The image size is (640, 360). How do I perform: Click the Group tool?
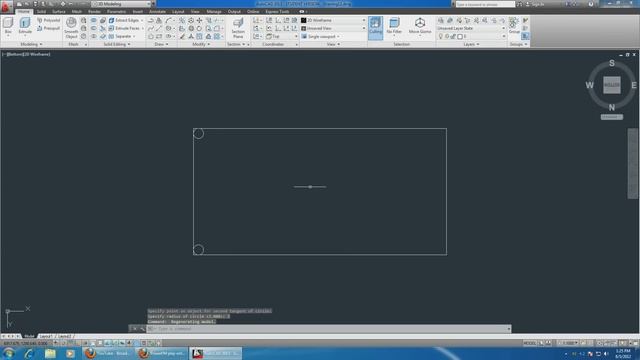coord(514,26)
